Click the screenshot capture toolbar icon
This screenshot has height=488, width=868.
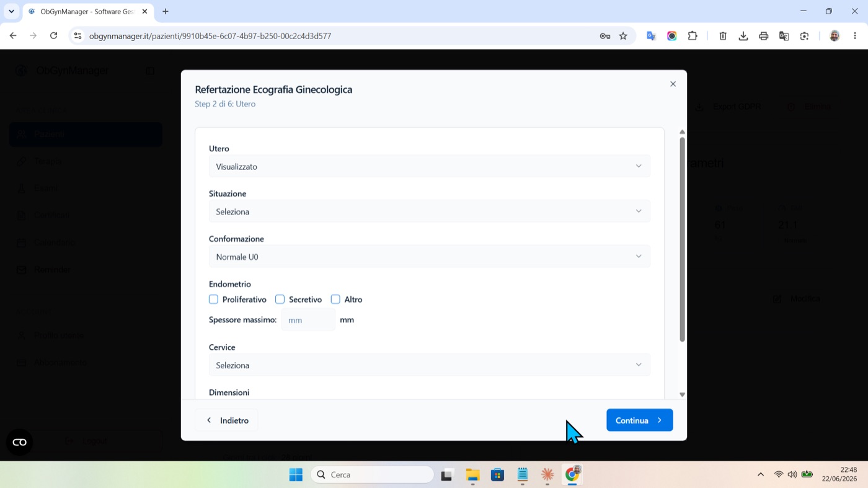coord(805,36)
